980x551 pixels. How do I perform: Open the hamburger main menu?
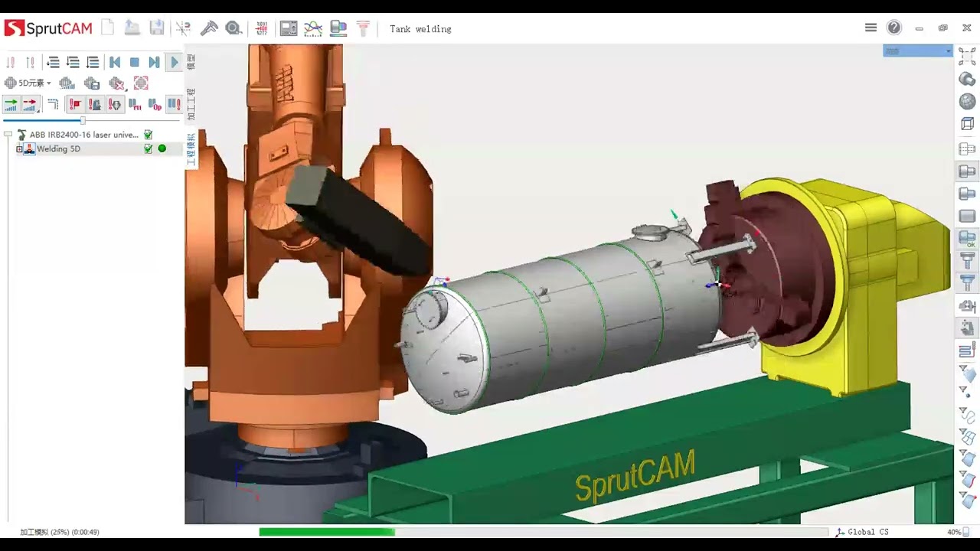871,28
